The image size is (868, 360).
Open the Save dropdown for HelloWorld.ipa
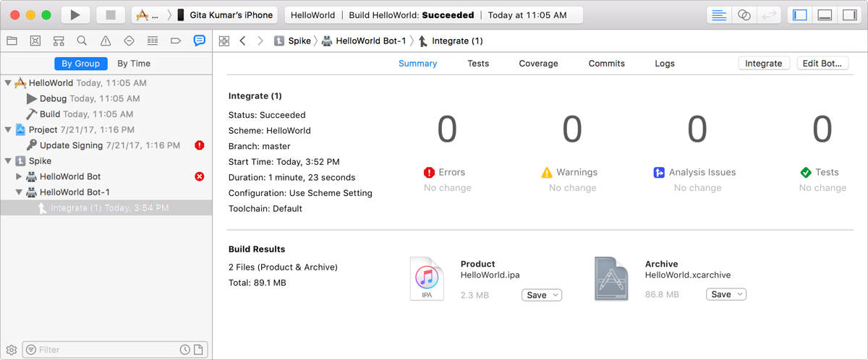click(541, 295)
